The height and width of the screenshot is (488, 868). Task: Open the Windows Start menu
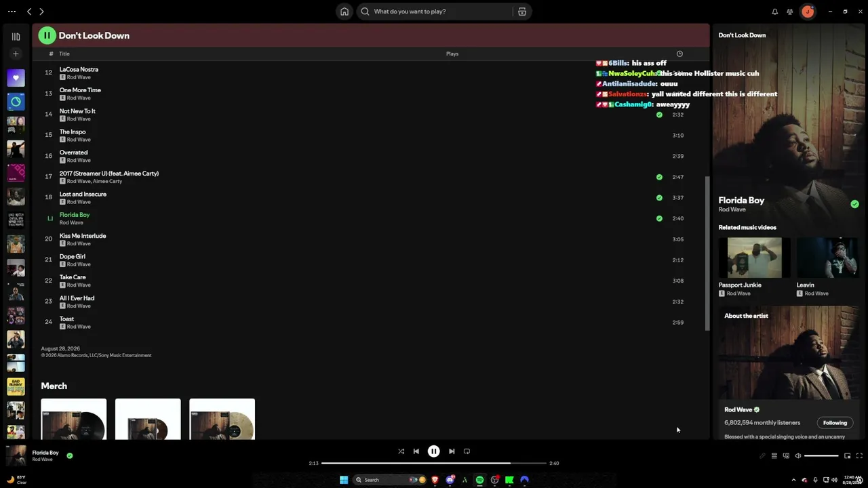[x=344, y=480]
